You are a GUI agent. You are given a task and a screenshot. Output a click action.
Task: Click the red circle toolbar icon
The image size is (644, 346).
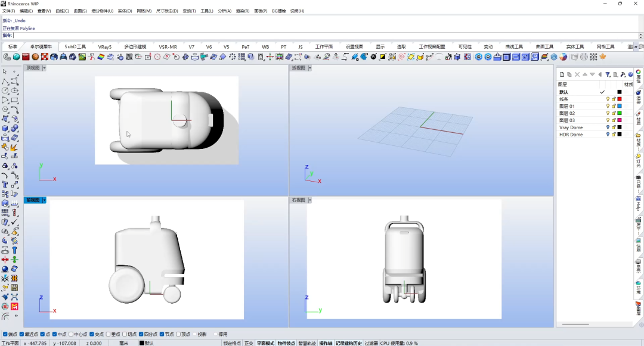157,57
